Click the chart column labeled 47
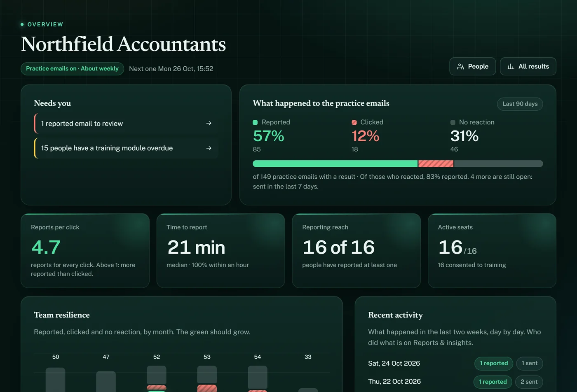 (106, 381)
